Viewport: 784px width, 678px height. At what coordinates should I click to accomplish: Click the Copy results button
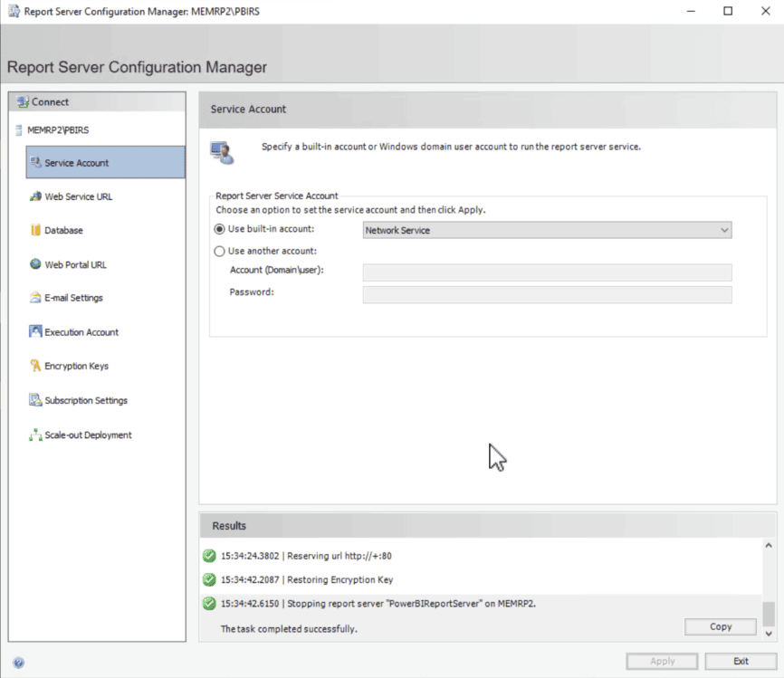[x=720, y=626]
